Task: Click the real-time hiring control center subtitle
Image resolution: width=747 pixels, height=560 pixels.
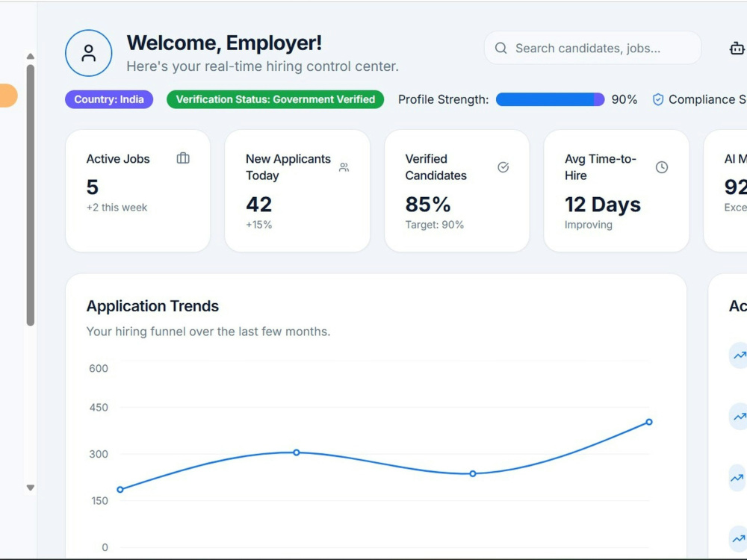Action: (x=262, y=66)
